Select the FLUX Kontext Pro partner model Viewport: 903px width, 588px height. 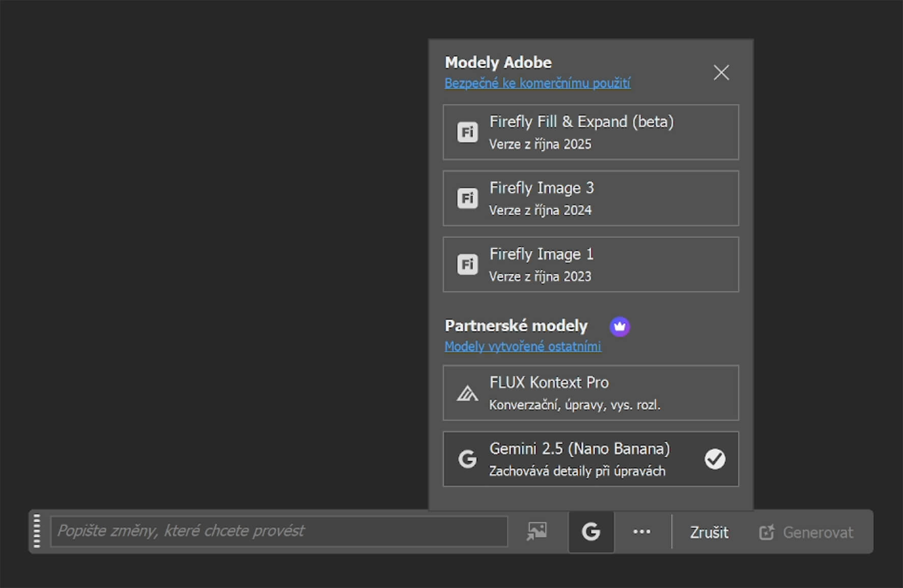coord(590,393)
